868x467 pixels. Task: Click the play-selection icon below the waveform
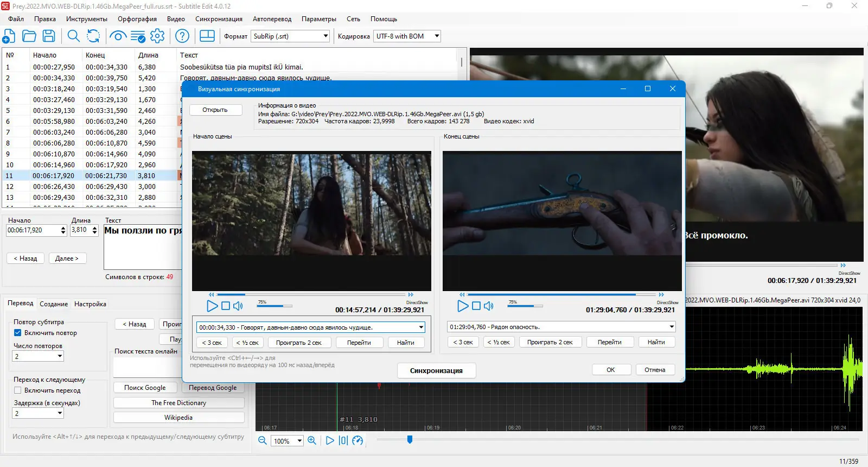pos(343,441)
